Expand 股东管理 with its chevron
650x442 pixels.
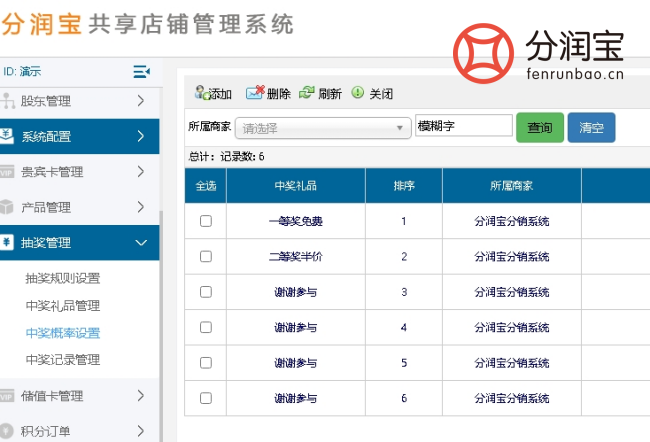[141, 101]
